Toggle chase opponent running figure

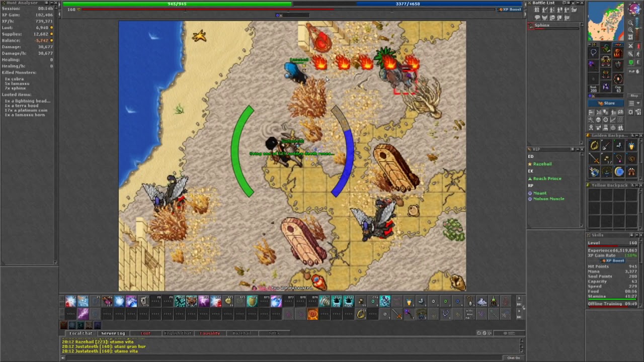(638, 54)
